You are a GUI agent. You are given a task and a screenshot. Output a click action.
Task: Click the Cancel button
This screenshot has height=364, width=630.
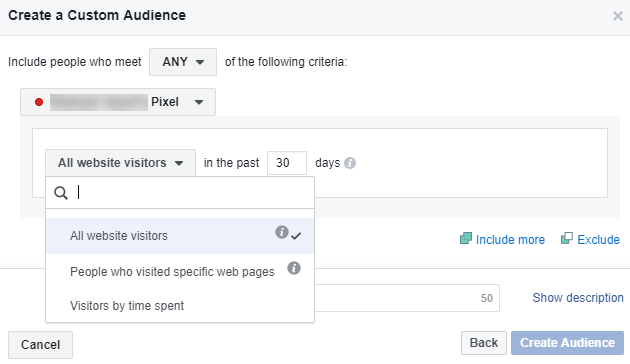[x=41, y=345]
